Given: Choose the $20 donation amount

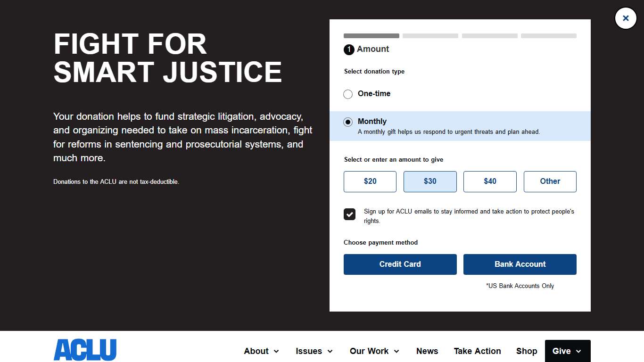Looking at the screenshot, I should point(370,181).
